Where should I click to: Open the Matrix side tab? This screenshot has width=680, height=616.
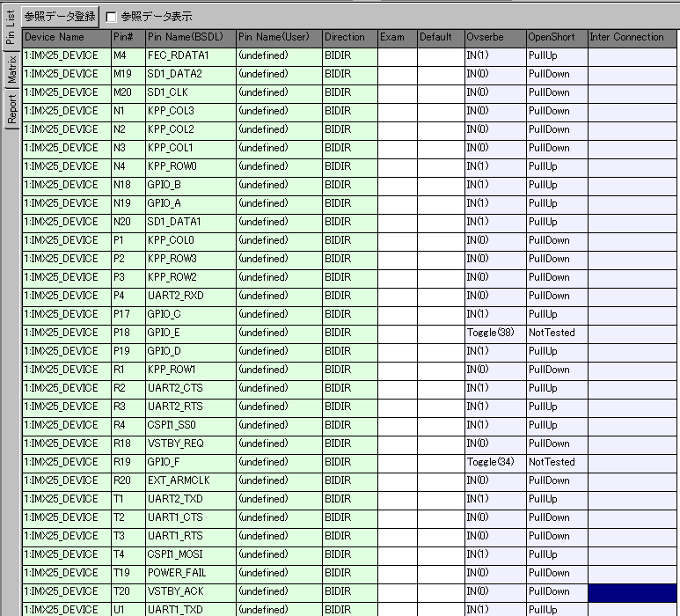[x=11, y=69]
